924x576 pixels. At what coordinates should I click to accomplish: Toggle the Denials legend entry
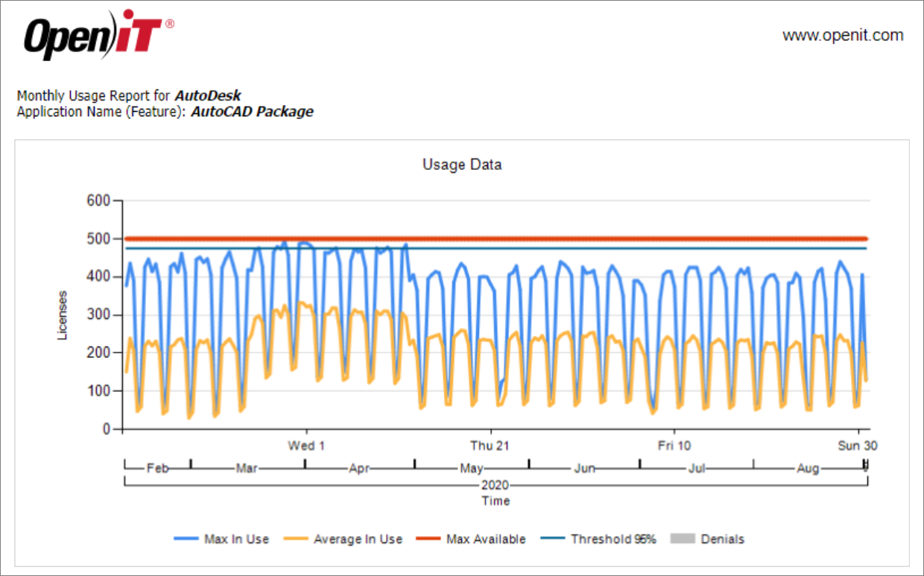click(x=722, y=539)
